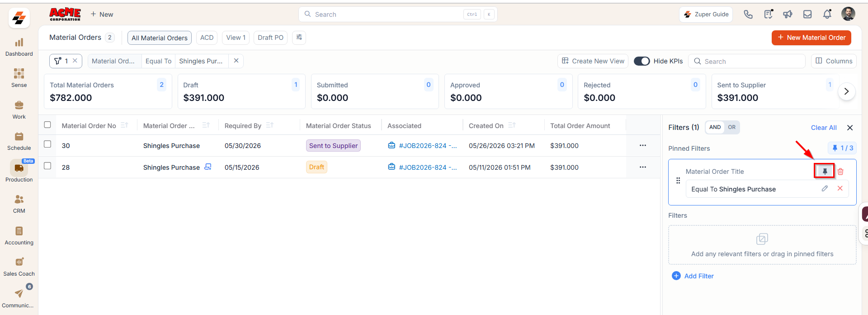Open the view settings sliders icon
This screenshot has width=868, height=315.
[x=299, y=38]
